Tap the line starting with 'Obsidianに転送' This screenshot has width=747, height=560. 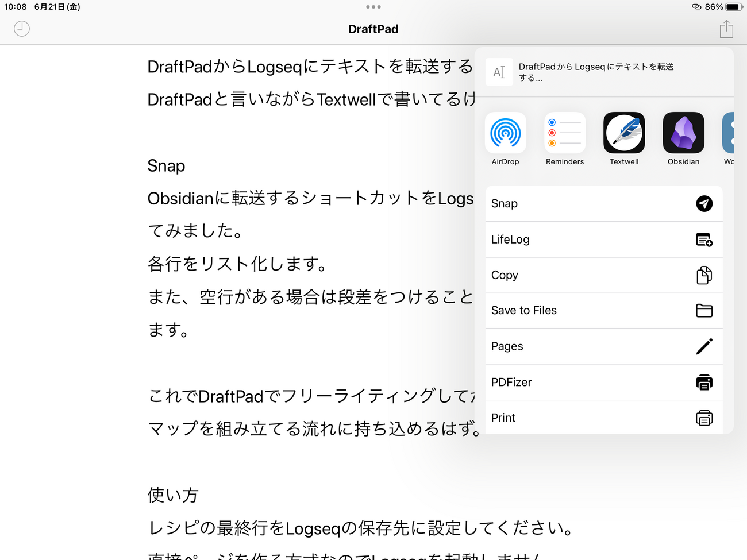click(311, 198)
